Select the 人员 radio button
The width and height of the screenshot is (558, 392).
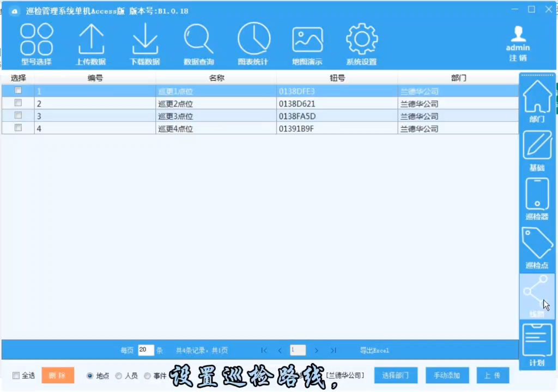click(118, 376)
